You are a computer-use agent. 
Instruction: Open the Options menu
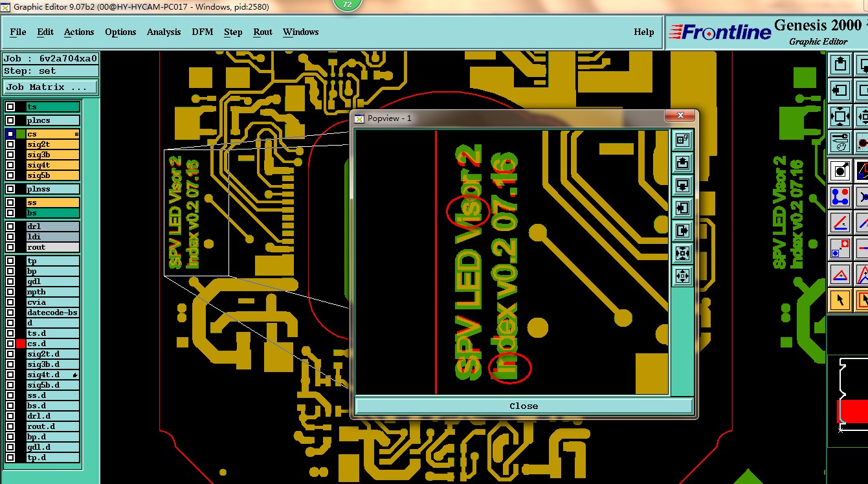coord(120,32)
